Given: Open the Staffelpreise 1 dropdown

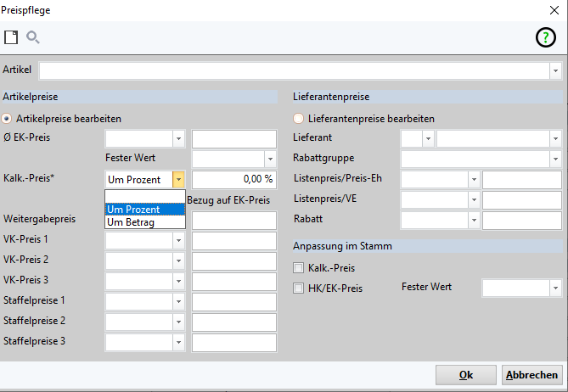Looking at the screenshot, I should tap(178, 302).
